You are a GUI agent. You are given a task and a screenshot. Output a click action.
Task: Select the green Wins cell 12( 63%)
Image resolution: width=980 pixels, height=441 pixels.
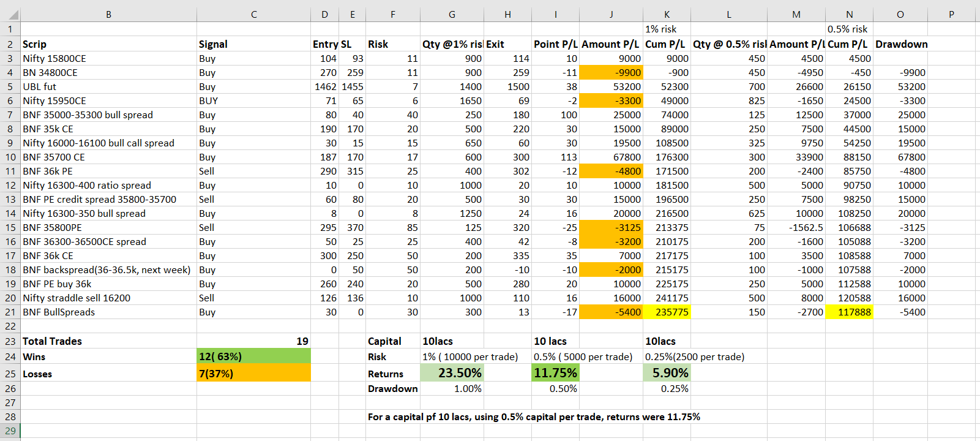(253, 356)
